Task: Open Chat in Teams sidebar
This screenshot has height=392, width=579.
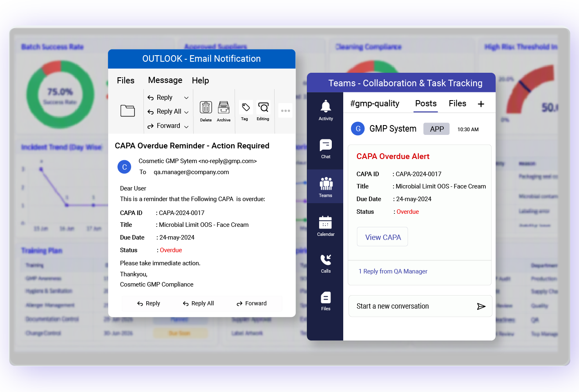Action: coord(326,149)
